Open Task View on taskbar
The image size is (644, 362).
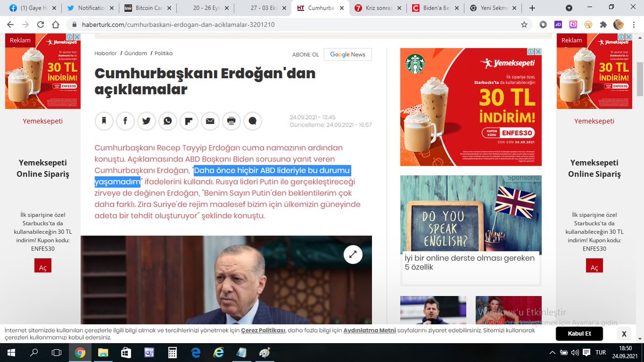[x=56, y=353]
